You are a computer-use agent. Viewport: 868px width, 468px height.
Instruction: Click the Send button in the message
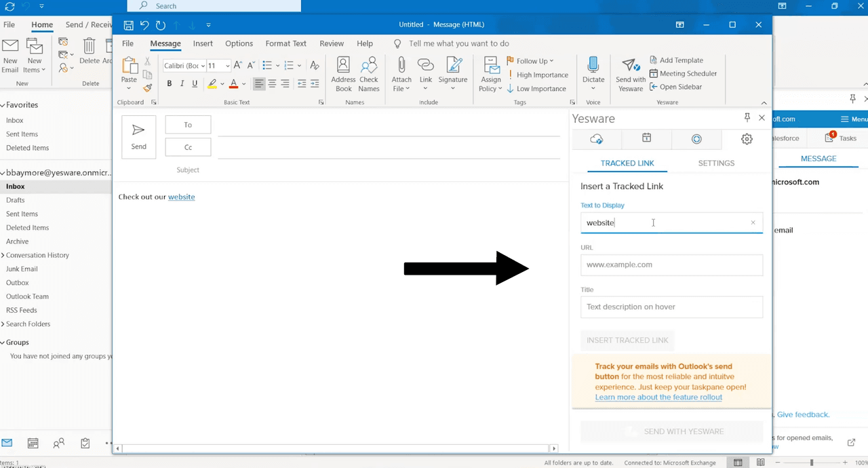coord(139,137)
